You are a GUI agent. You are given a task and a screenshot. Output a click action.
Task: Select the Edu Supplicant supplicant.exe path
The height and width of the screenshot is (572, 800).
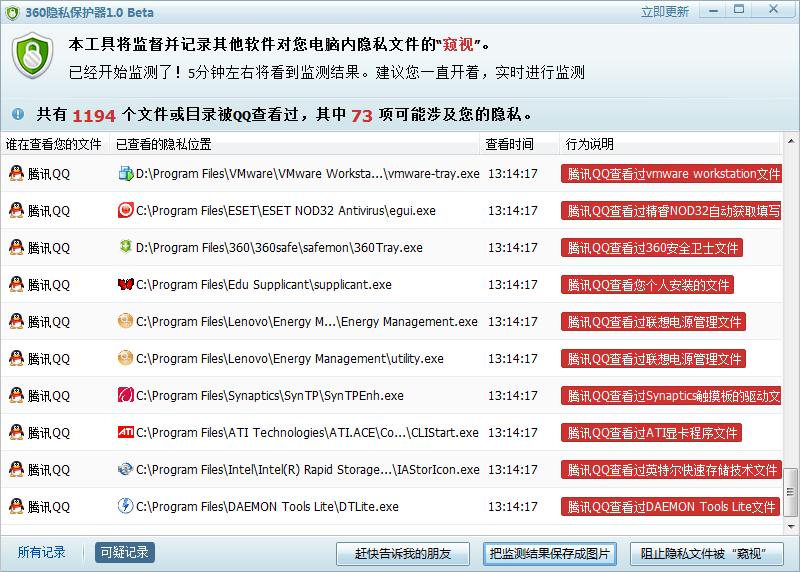pos(264,284)
